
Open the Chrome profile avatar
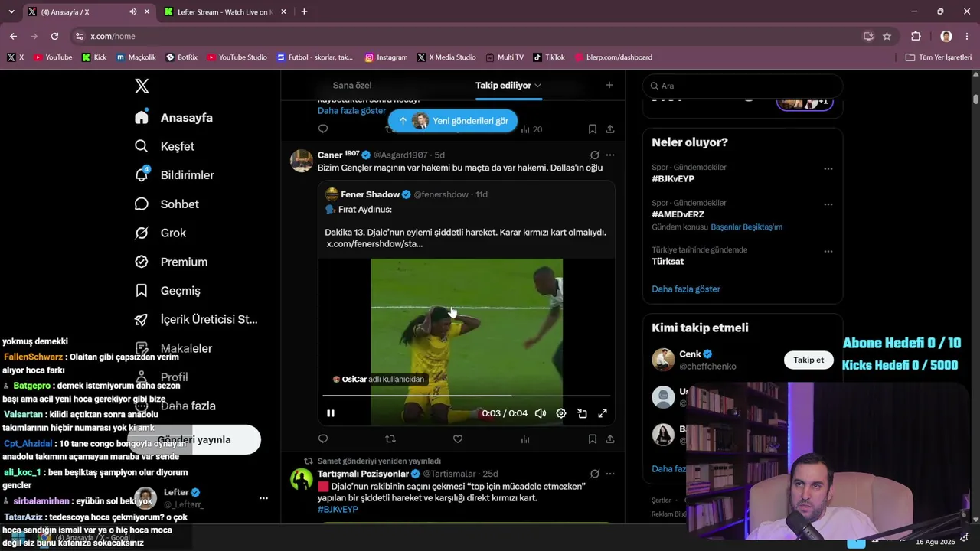946,36
